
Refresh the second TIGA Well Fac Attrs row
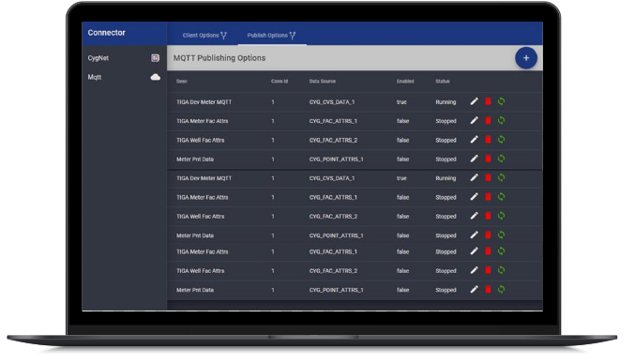(x=501, y=216)
